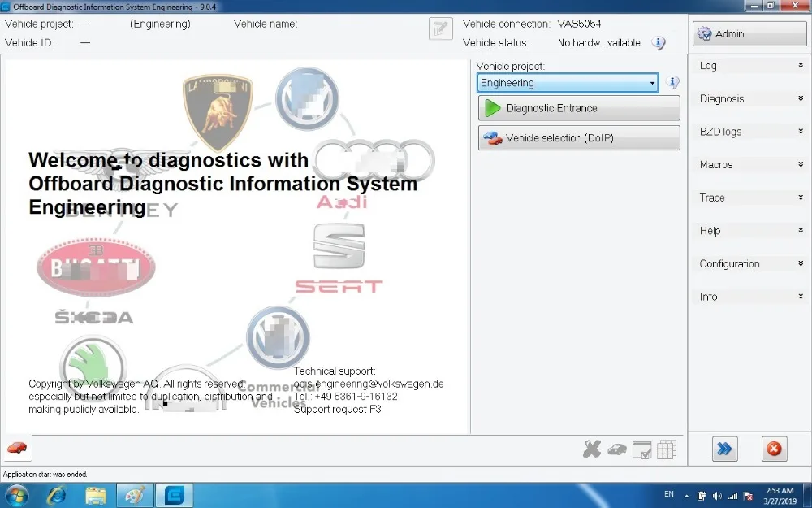Expand the Info section
Image resolution: width=812 pixels, height=508 pixels.
749,297
